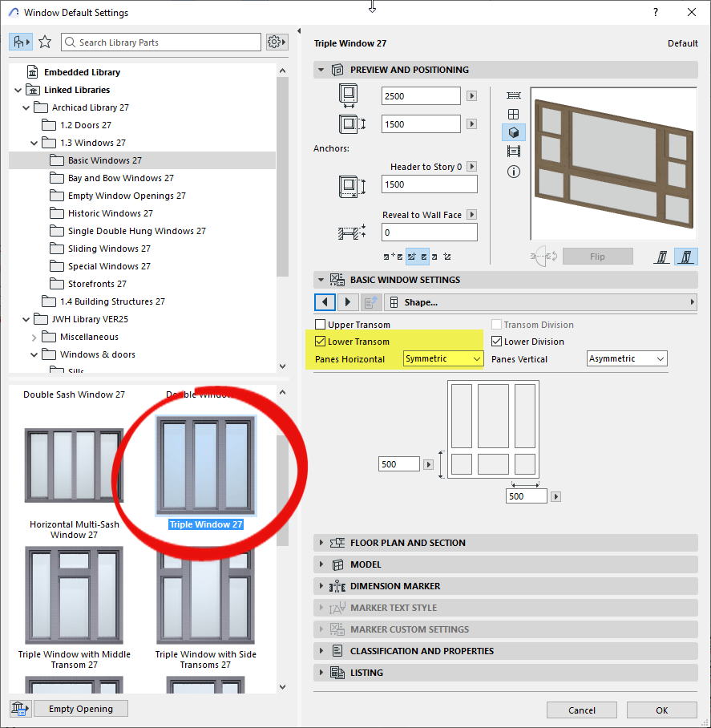
Task: Select the 1.2 Doors 27 folder
Action: [x=86, y=125]
